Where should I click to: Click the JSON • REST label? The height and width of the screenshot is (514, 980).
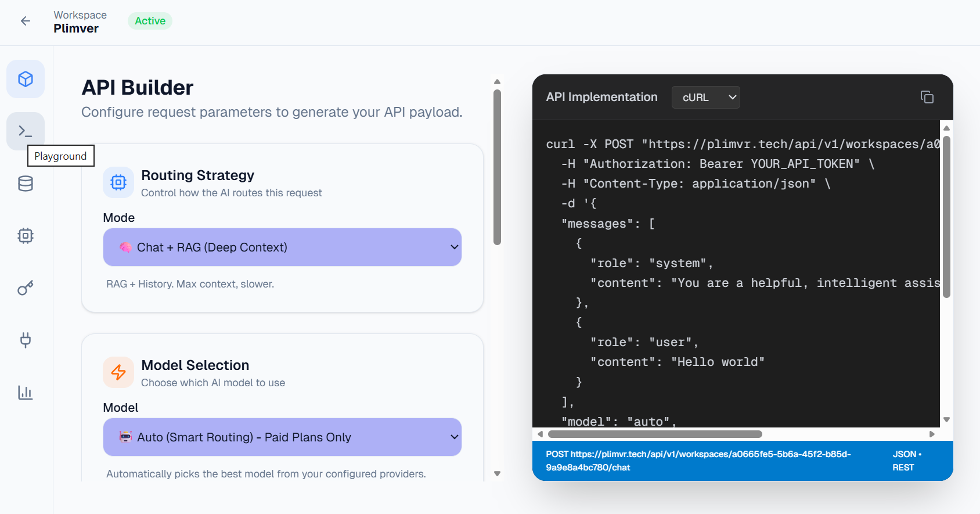[x=907, y=461]
